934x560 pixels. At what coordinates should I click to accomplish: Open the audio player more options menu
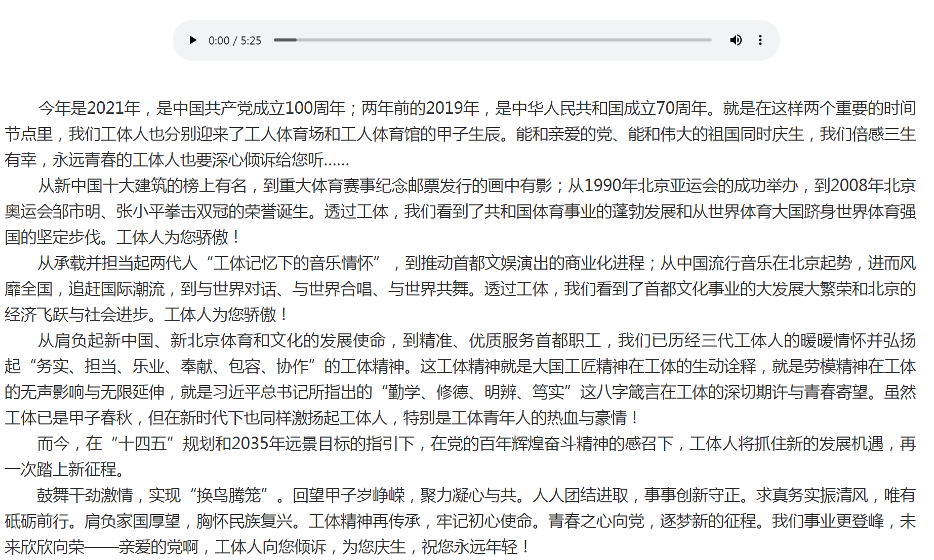click(760, 40)
